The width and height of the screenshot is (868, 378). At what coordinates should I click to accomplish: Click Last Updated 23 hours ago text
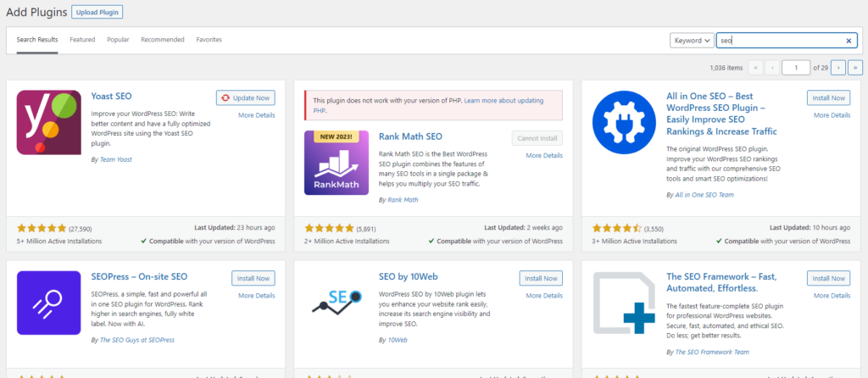coord(235,227)
